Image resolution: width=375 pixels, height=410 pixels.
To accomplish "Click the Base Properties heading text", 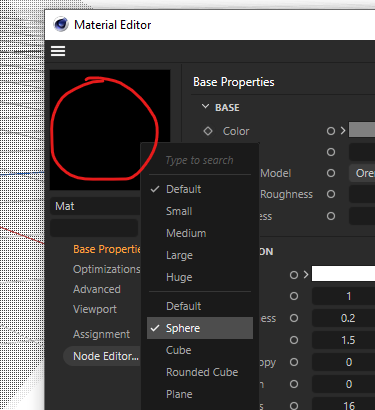I will pyautogui.click(x=234, y=82).
